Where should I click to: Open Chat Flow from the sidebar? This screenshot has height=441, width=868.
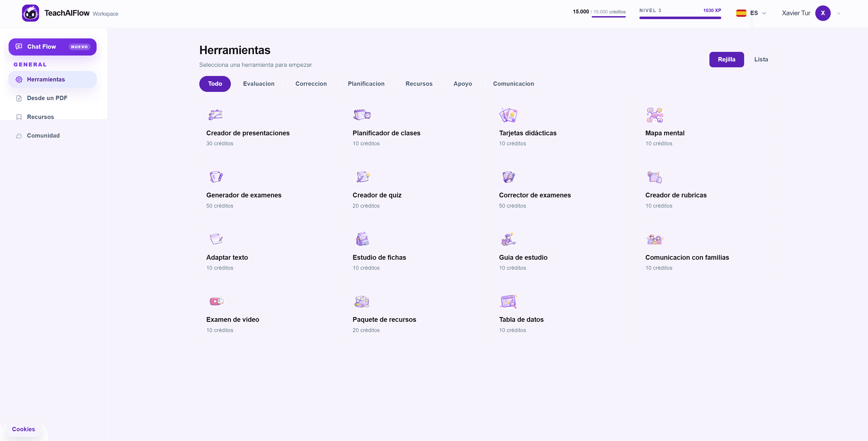click(x=52, y=47)
